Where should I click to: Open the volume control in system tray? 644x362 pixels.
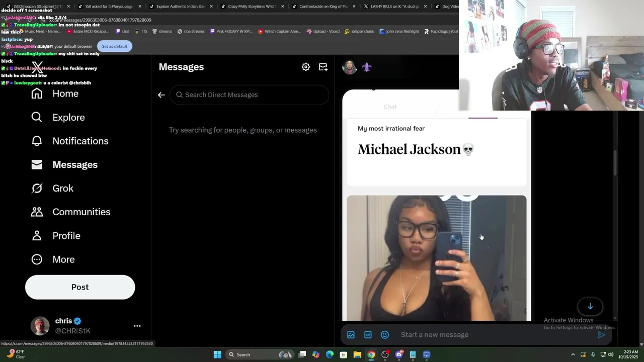coord(611,354)
